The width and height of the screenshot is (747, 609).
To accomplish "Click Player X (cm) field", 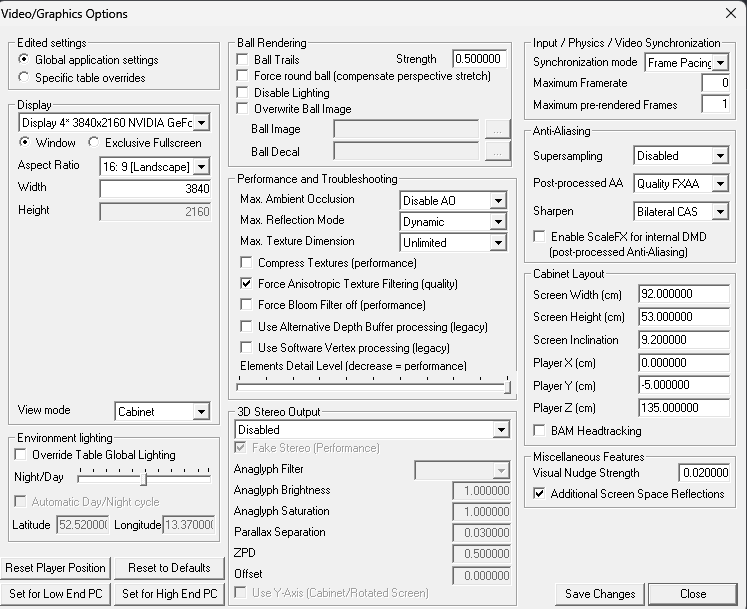I will click(684, 362).
